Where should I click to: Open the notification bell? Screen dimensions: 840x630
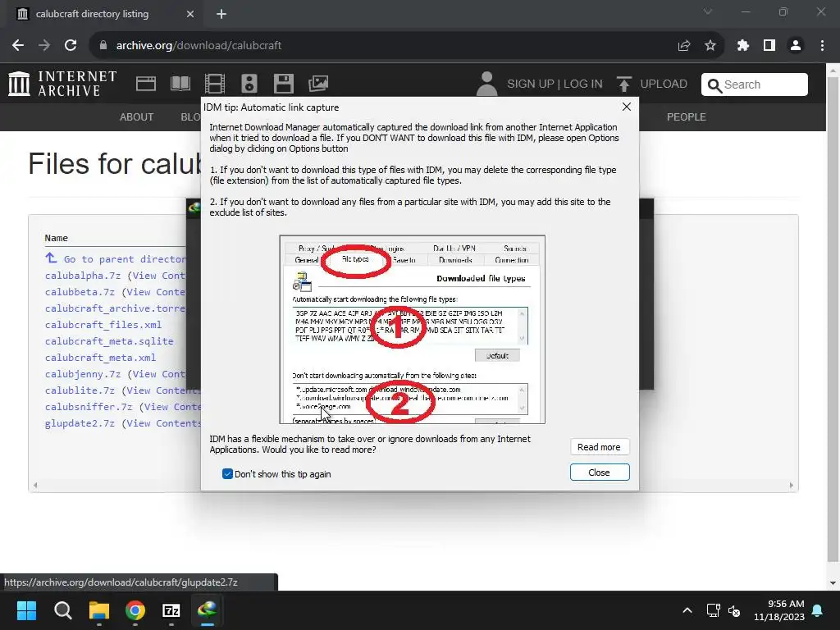point(818,610)
